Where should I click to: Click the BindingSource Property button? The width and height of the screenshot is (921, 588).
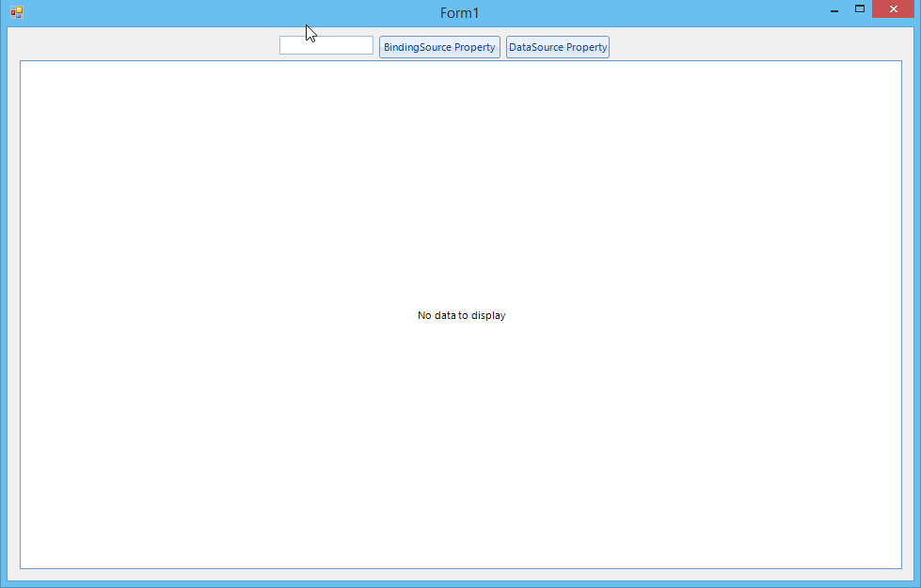pyautogui.click(x=439, y=47)
